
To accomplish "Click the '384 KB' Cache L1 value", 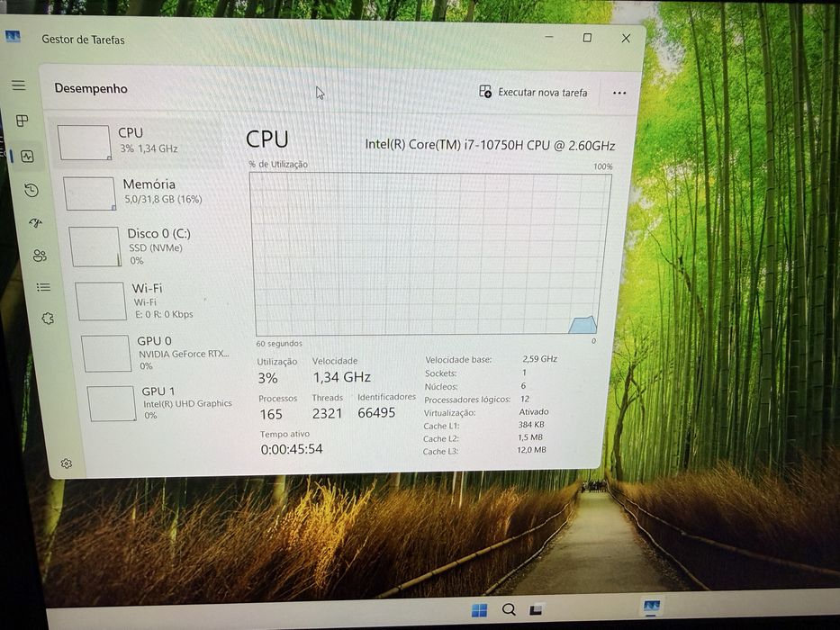I will (x=531, y=424).
